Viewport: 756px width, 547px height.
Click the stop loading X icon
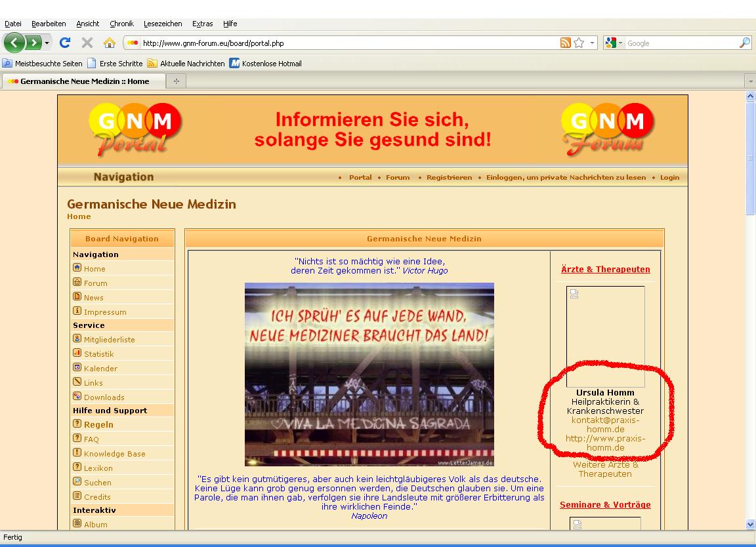[x=87, y=43]
